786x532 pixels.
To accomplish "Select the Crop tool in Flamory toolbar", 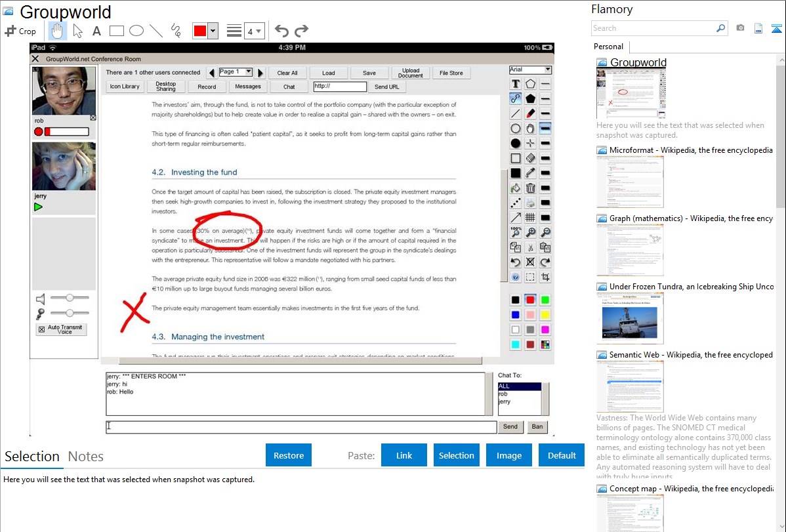I will click(x=20, y=31).
